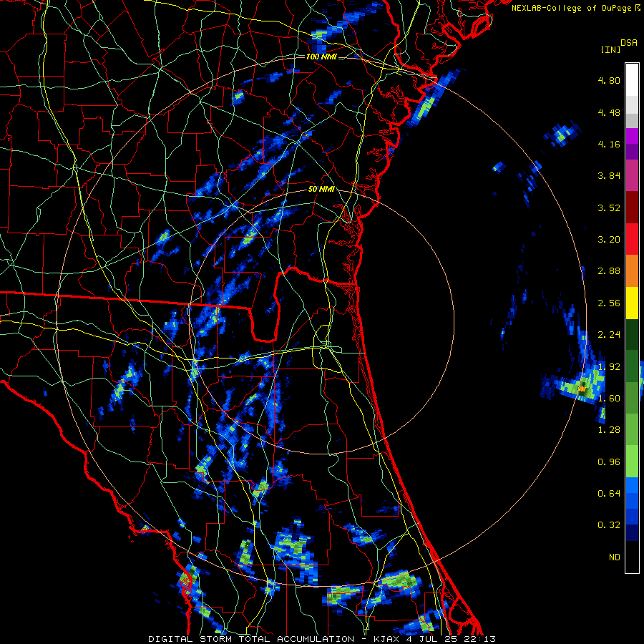Image resolution: width=644 pixels, height=644 pixels.
Task: Pick the black ND legend swatch
Action: (x=632, y=557)
